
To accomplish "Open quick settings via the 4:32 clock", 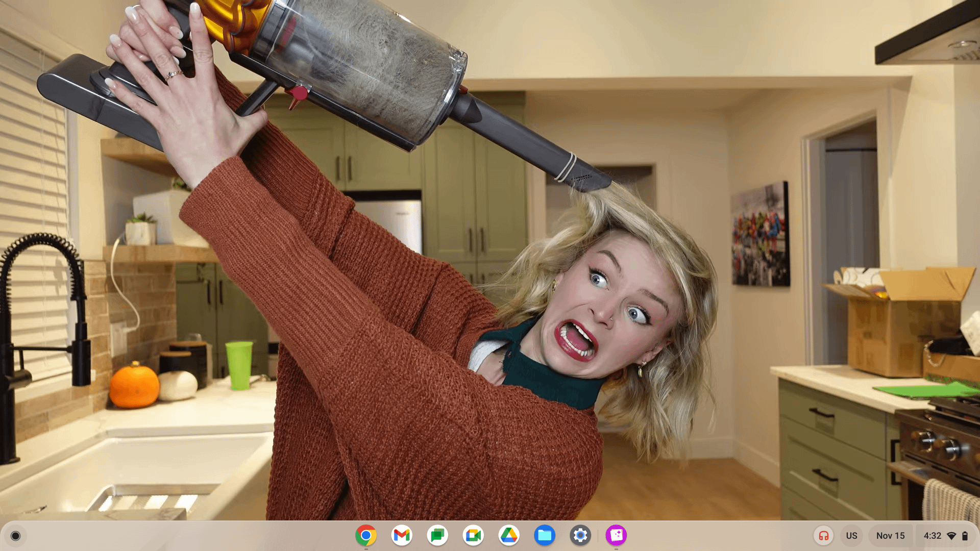I will tap(932, 536).
